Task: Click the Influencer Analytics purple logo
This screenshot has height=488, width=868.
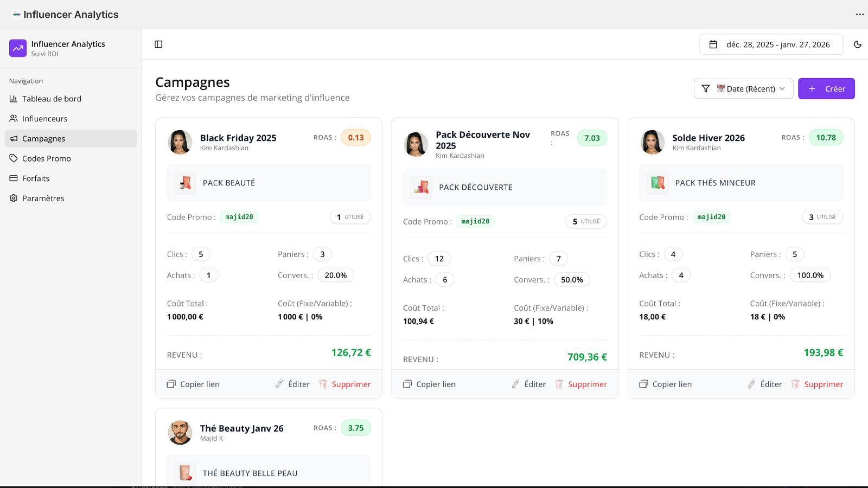Action: point(18,48)
